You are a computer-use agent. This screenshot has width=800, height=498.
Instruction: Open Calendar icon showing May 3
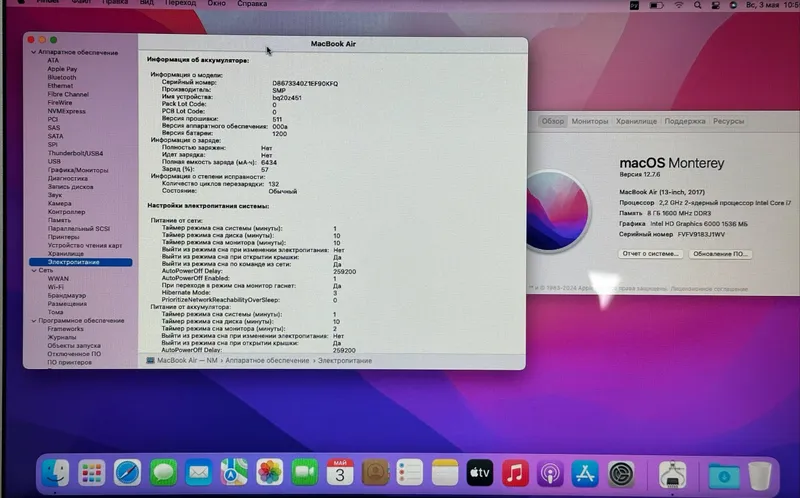pyautogui.click(x=340, y=472)
